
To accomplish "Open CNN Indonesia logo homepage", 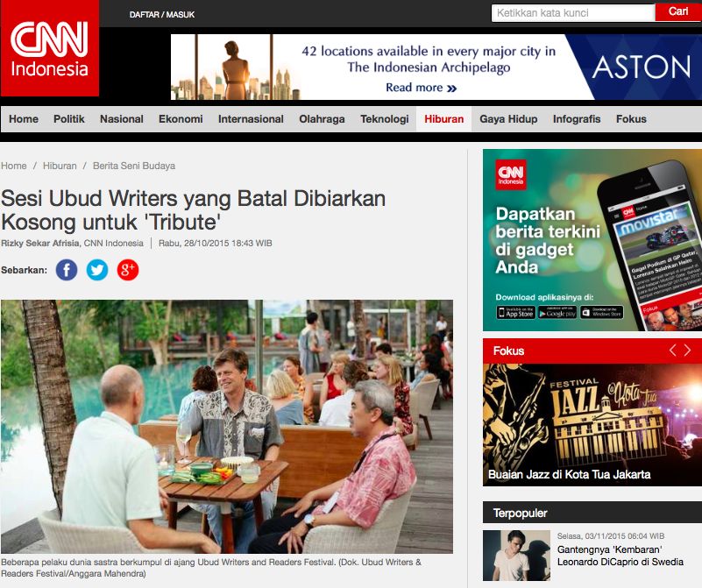I will (x=50, y=48).
